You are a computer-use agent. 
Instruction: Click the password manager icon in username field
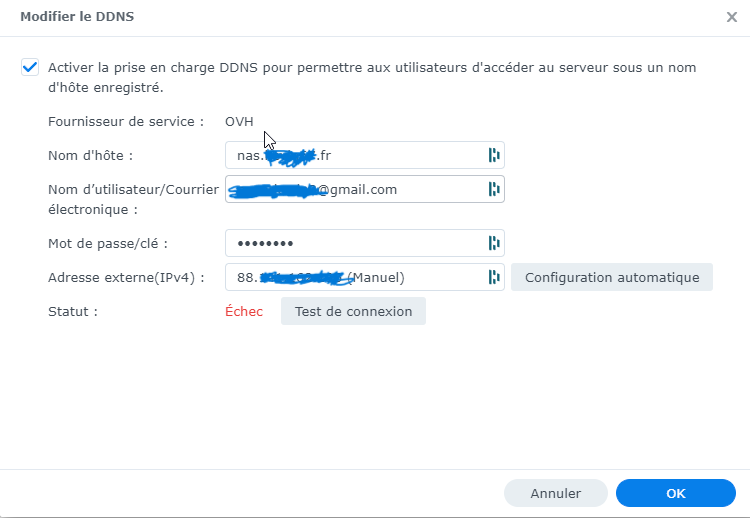pyautogui.click(x=493, y=189)
